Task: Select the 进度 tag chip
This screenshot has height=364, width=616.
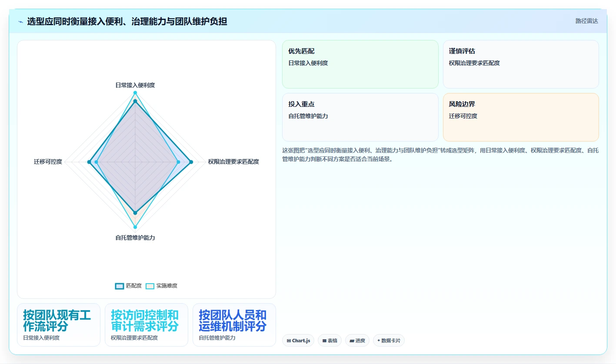Action: (x=357, y=341)
